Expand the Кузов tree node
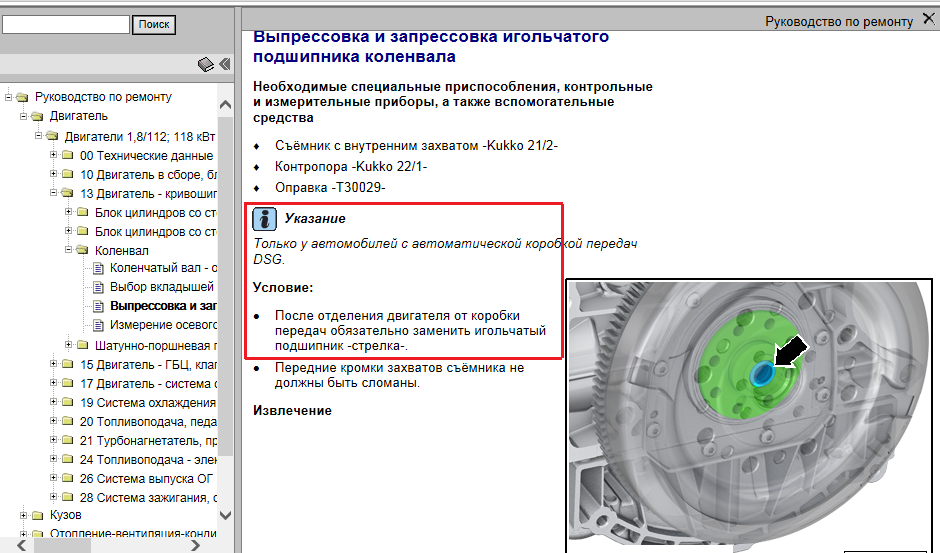 pyautogui.click(x=23, y=515)
